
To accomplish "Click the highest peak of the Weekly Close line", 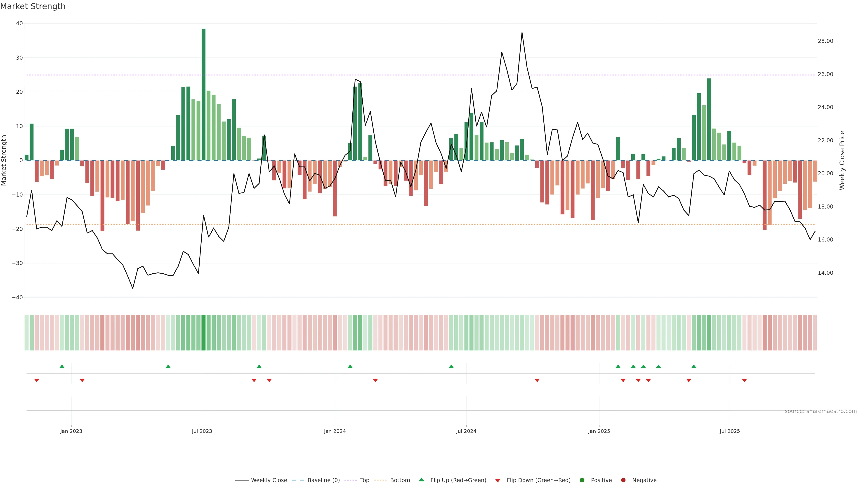I will pos(522,33).
